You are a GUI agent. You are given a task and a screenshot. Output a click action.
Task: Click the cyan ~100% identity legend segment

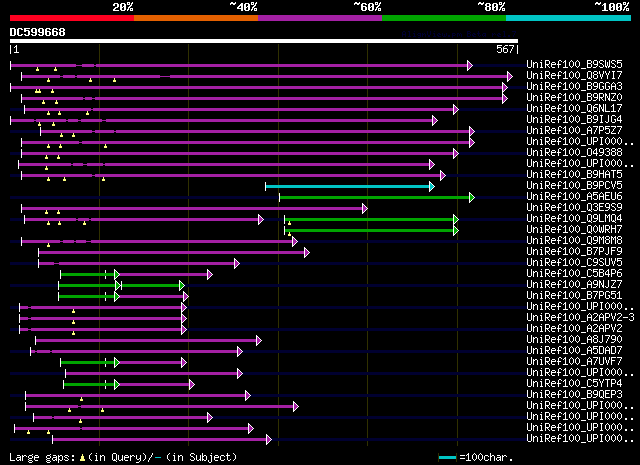click(569, 18)
